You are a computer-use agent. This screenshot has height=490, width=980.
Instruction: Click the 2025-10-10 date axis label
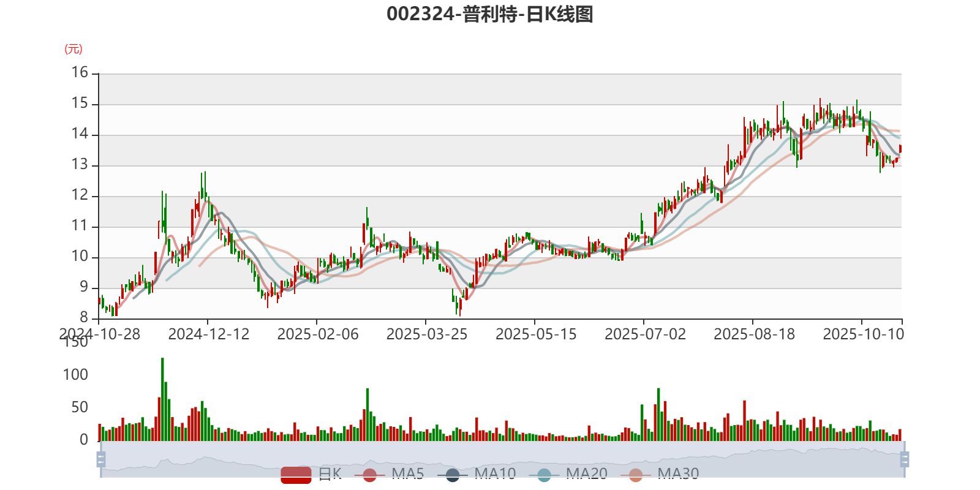tap(863, 334)
